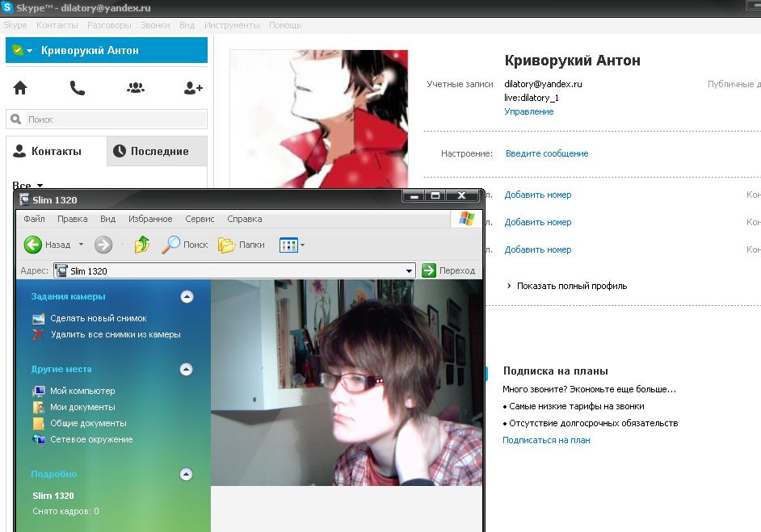Click the Skype status icon next to Криворукий Антон
Image resolution: width=761 pixels, height=532 pixels.
tap(18, 50)
